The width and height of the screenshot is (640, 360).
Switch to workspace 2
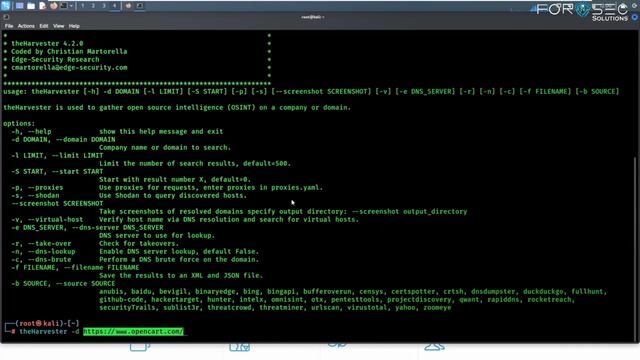tap(93, 6)
